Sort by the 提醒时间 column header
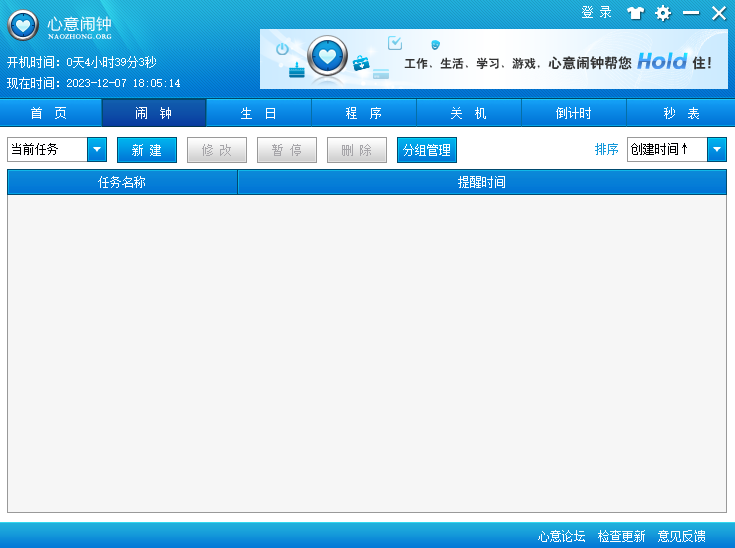This screenshot has width=735, height=548. tap(482, 182)
